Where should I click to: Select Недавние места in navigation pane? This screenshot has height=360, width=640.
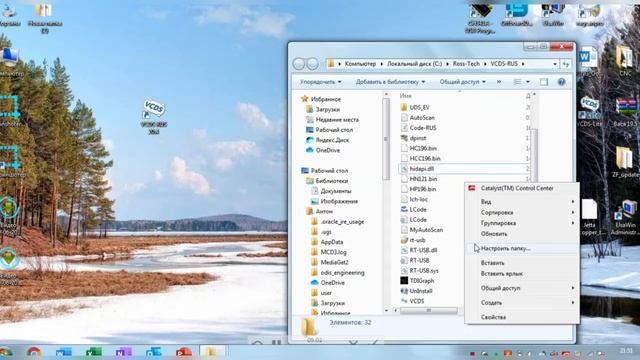pyautogui.click(x=337, y=120)
